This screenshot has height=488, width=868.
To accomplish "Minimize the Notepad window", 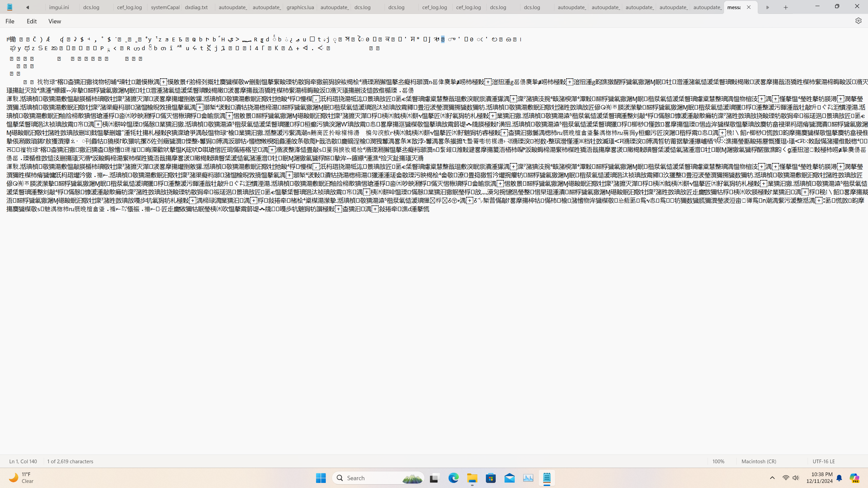I will pos(817,6).
